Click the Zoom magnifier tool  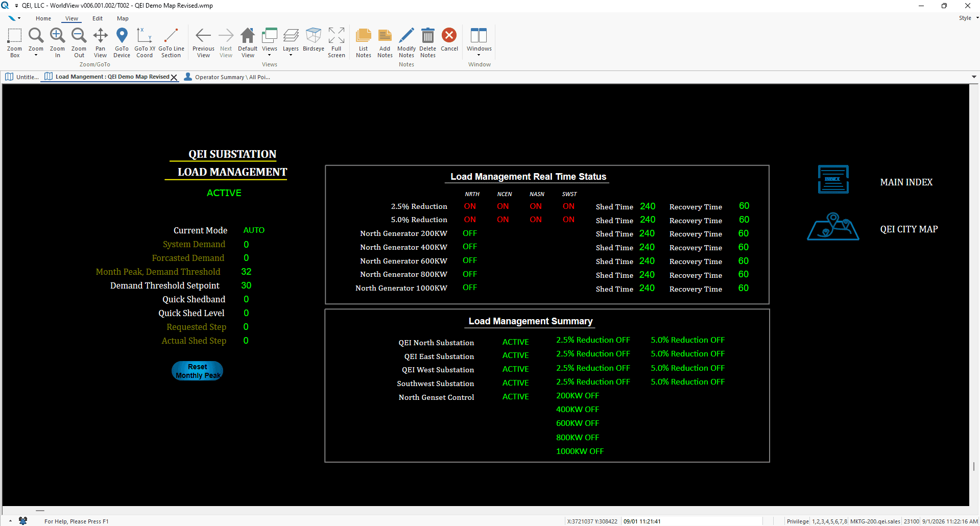pyautogui.click(x=36, y=35)
